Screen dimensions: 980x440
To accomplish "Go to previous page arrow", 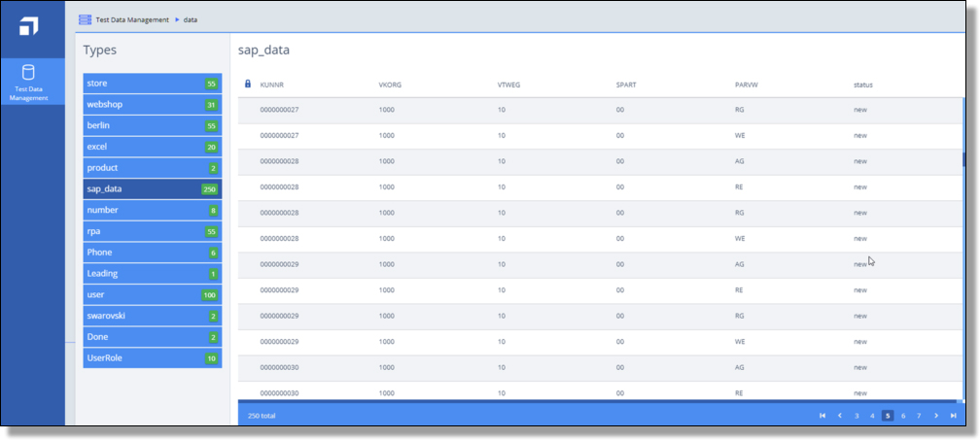I will point(840,416).
